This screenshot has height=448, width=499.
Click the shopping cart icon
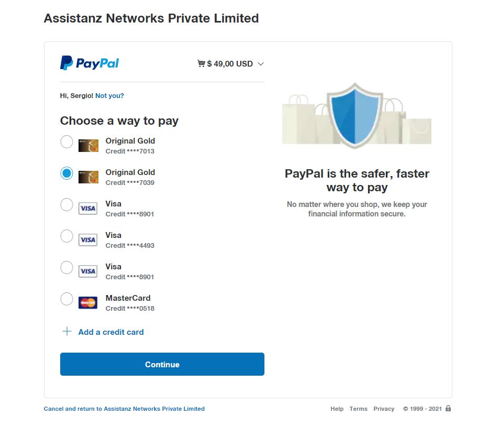tap(201, 64)
